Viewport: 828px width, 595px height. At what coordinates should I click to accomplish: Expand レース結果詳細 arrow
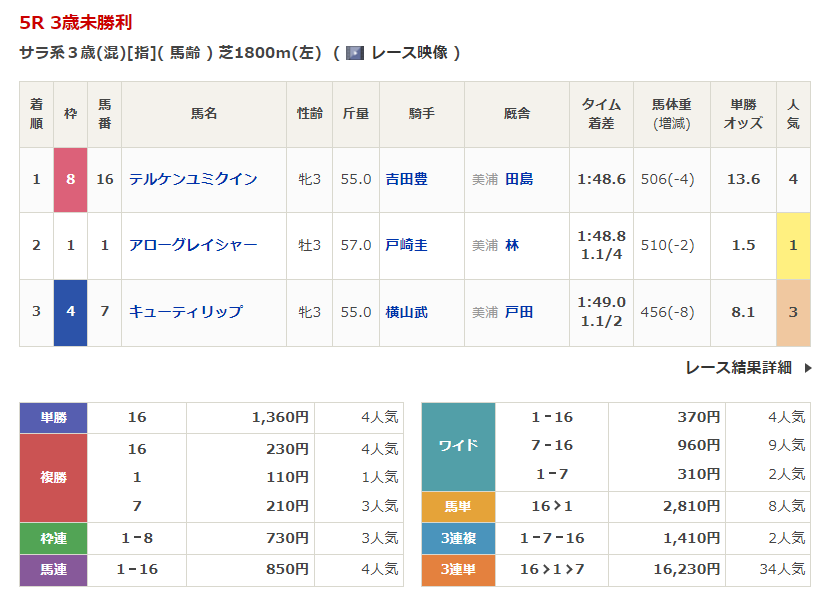(808, 368)
